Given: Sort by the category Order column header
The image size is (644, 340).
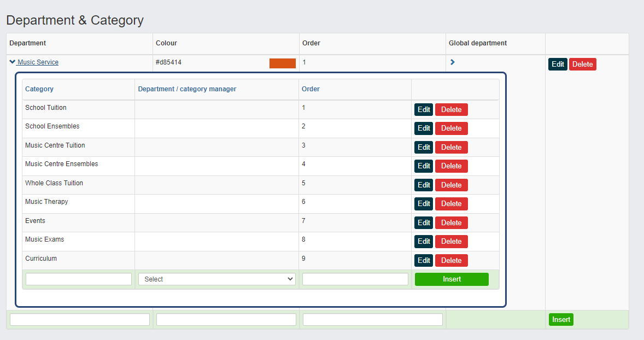Looking at the screenshot, I should pyautogui.click(x=311, y=89).
